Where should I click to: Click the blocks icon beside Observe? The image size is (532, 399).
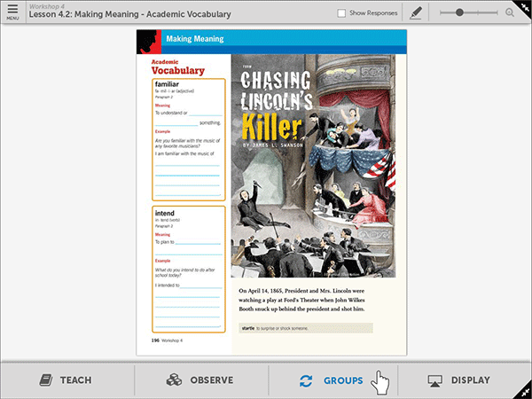(174, 380)
